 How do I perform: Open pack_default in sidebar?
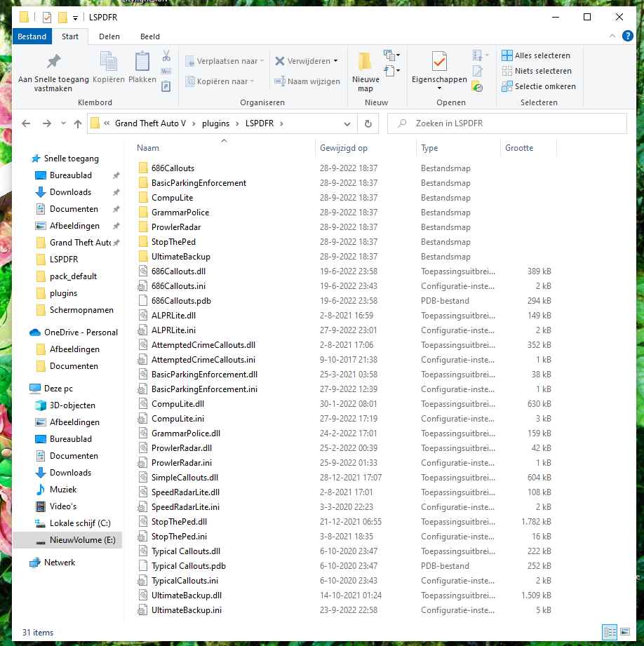pyautogui.click(x=74, y=276)
